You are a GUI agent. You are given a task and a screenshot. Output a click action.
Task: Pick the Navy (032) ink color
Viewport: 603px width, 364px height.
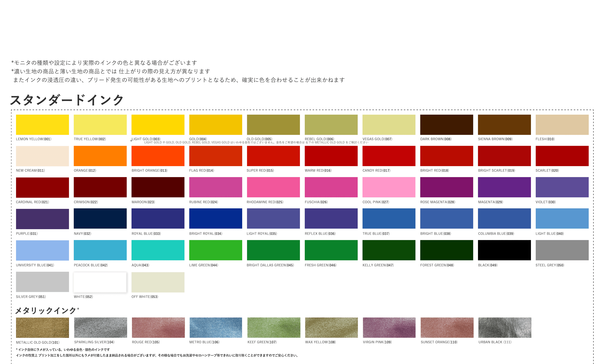[x=100, y=219]
